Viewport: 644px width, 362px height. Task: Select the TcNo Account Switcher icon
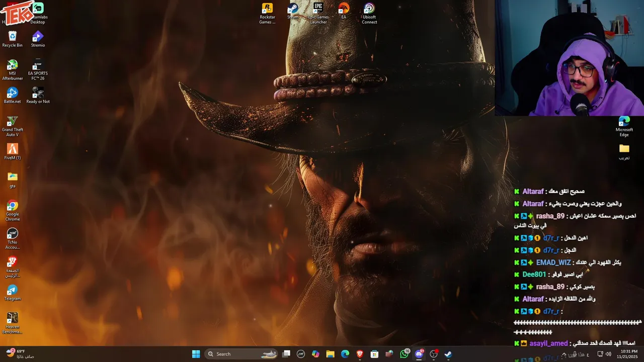(13, 239)
